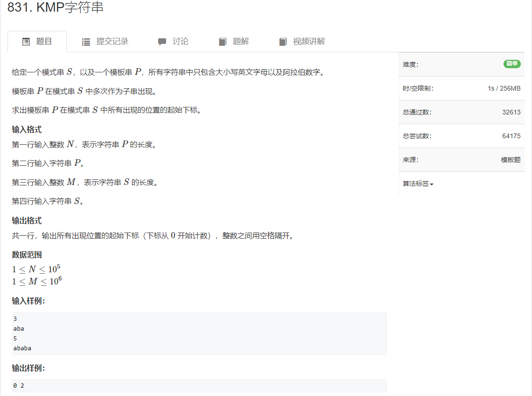Click the line starting 给定一个模式串 S
532x396 pixels.
point(168,72)
